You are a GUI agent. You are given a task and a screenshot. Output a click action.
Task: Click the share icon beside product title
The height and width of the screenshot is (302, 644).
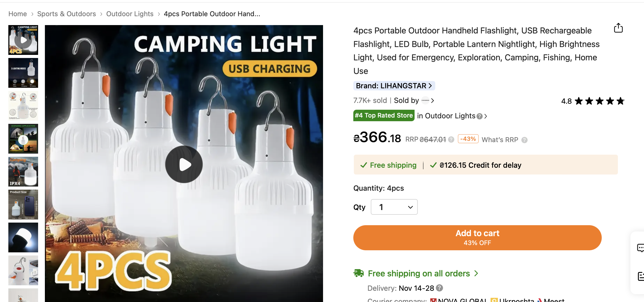pyautogui.click(x=618, y=28)
